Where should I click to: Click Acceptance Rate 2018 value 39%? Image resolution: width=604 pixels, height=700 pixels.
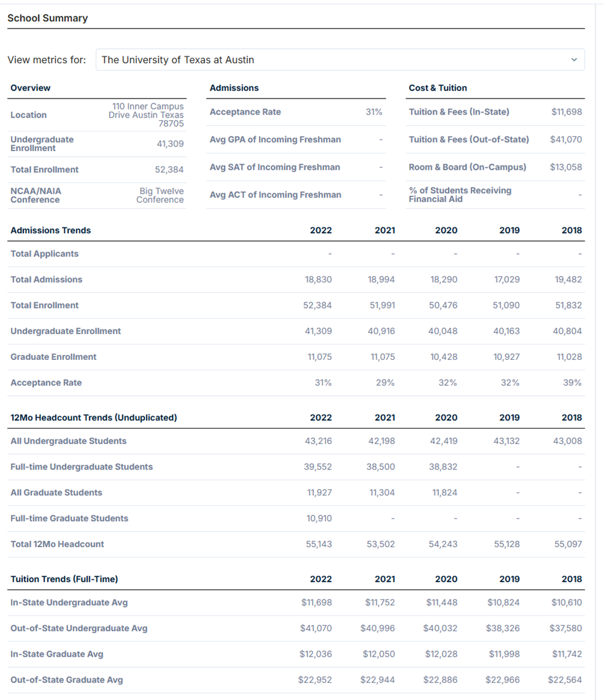click(x=572, y=383)
